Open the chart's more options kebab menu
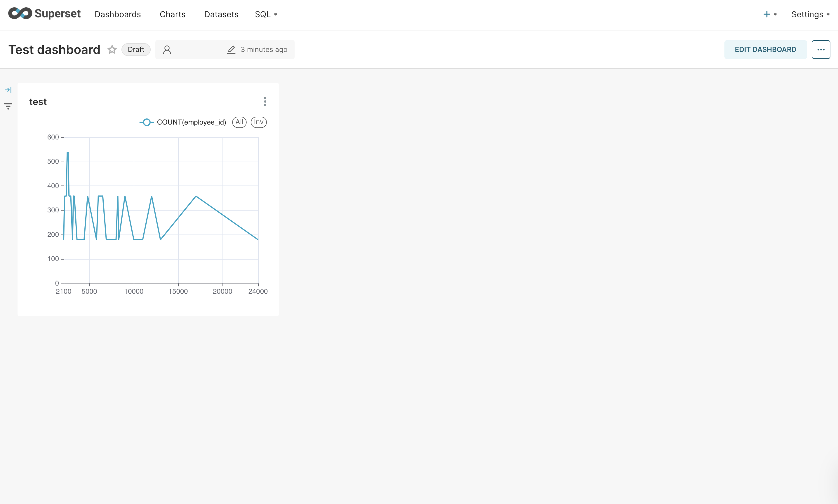Viewport: 838px width, 504px height. [x=265, y=101]
